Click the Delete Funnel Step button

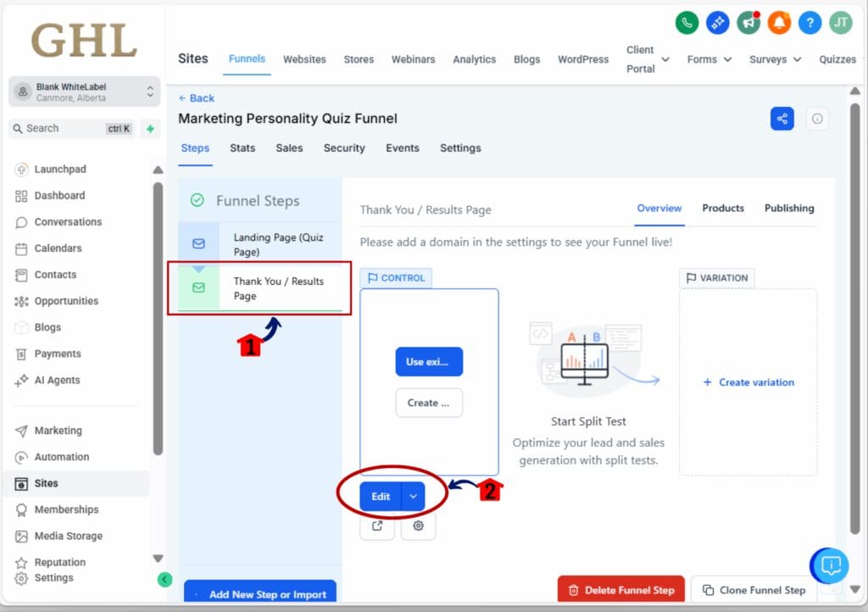(x=621, y=587)
